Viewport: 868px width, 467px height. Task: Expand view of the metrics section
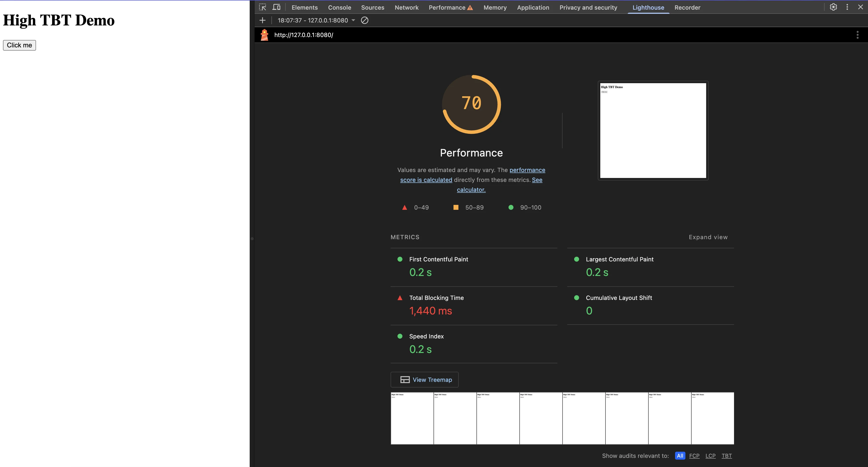(708, 237)
